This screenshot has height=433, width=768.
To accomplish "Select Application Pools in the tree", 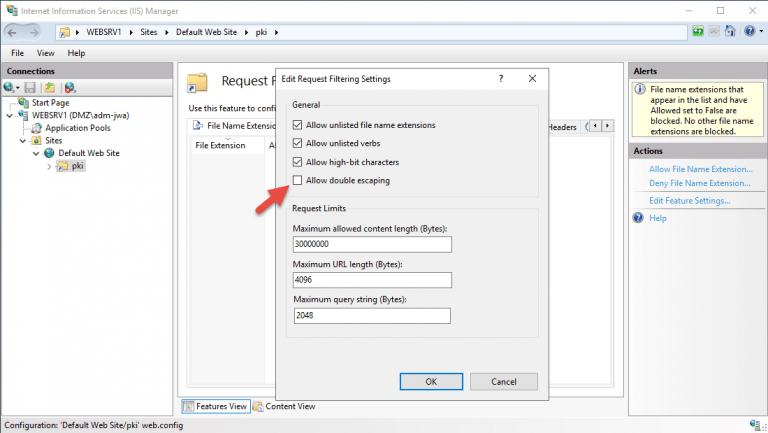I will coord(77,128).
